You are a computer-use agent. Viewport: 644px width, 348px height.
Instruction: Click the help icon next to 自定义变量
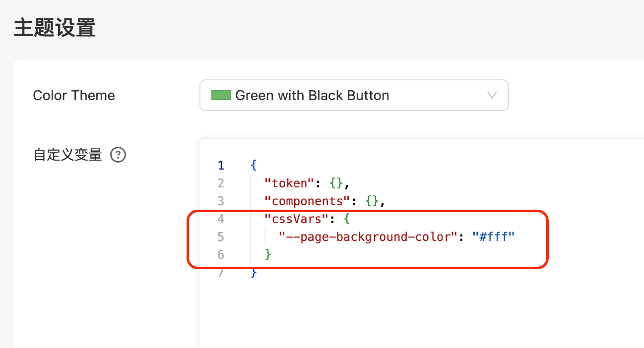(x=118, y=155)
